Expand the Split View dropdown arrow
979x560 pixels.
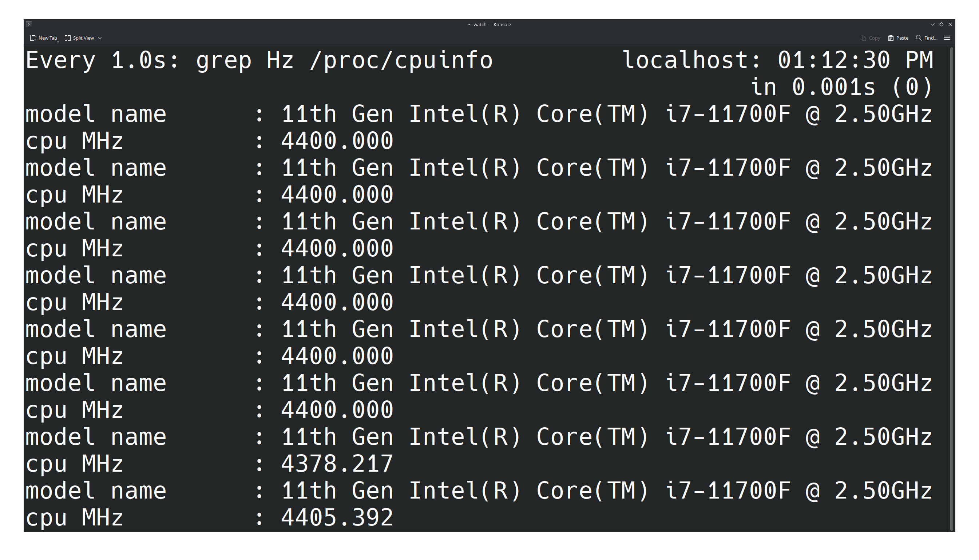pyautogui.click(x=100, y=38)
